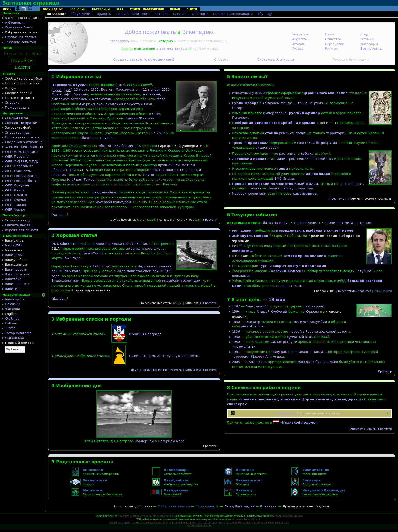The width and height of the screenshot is (398, 532).
Task: Click the Викисклад Commons logo icon
Action: point(75,471)
